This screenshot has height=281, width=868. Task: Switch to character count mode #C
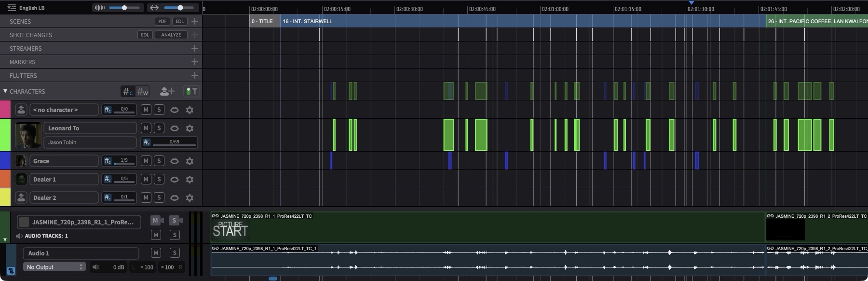tap(127, 91)
